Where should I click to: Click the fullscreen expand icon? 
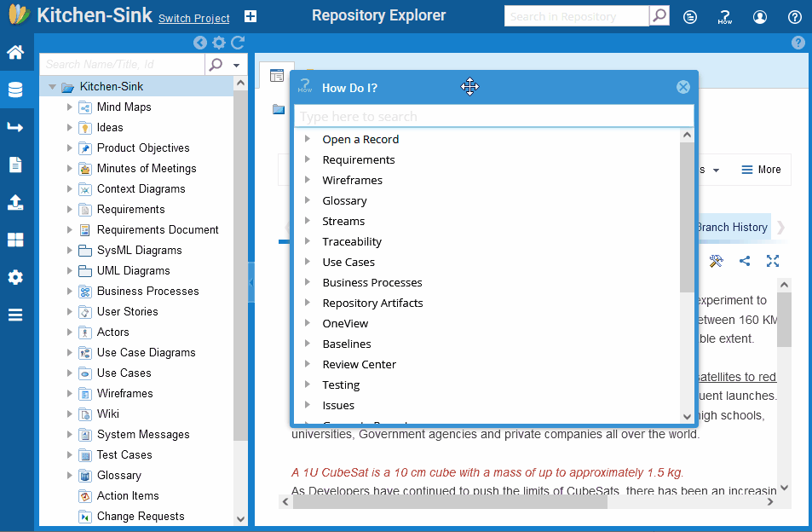click(773, 261)
